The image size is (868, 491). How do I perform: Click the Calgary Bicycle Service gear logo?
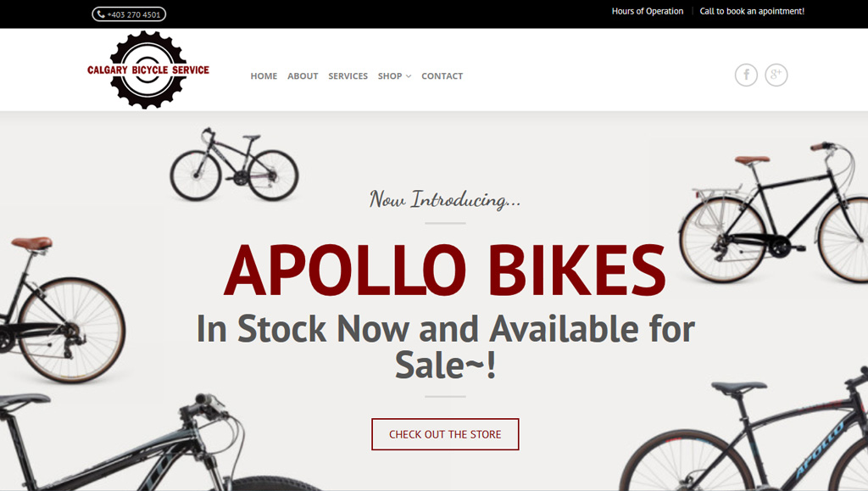click(x=147, y=70)
